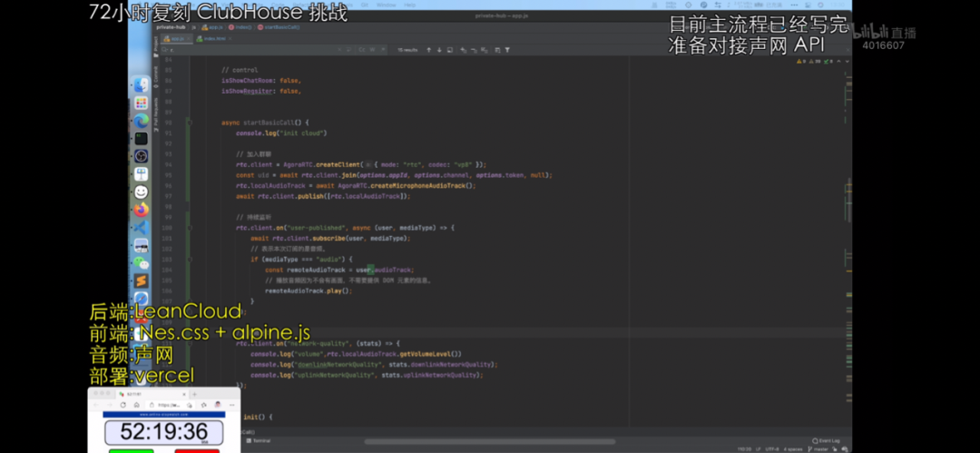Open the Help menu in menu bar
The width and height of the screenshot is (980, 453).
pos(409,5)
